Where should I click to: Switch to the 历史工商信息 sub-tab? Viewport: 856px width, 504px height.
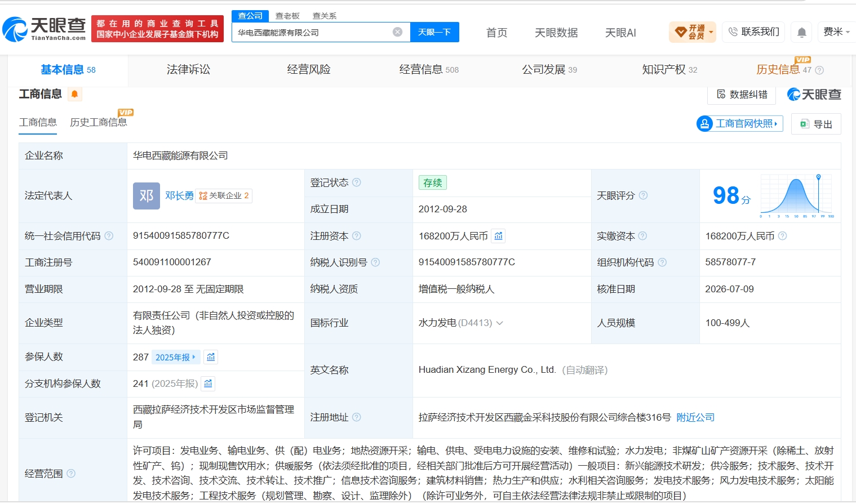click(x=99, y=122)
